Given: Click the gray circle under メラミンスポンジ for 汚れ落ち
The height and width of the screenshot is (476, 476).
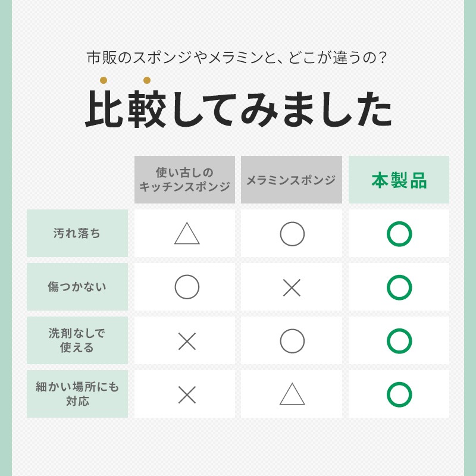Looking at the screenshot, I should [292, 234].
